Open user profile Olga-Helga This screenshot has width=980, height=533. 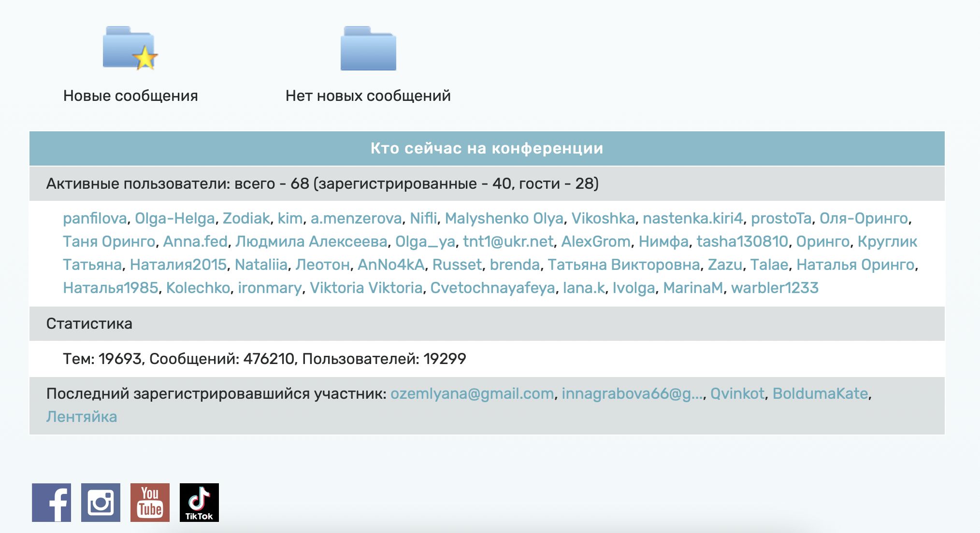[174, 218]
